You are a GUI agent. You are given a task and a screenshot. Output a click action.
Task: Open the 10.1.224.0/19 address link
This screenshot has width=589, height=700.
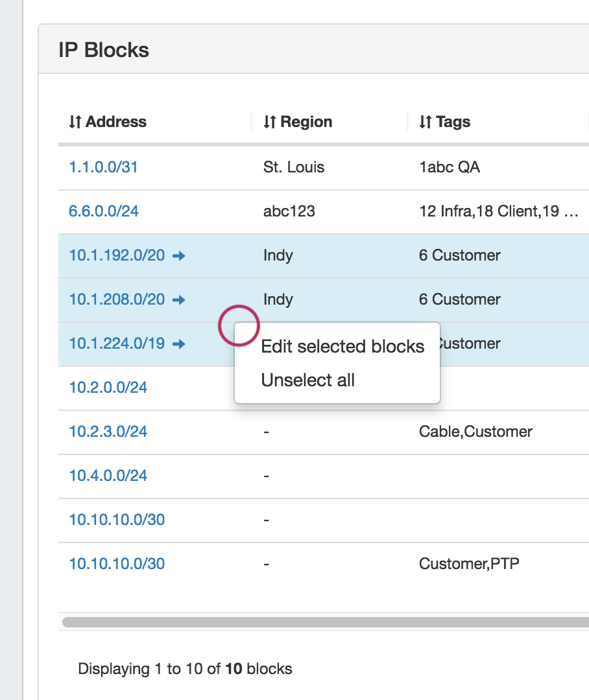click(x=117, y=344)
